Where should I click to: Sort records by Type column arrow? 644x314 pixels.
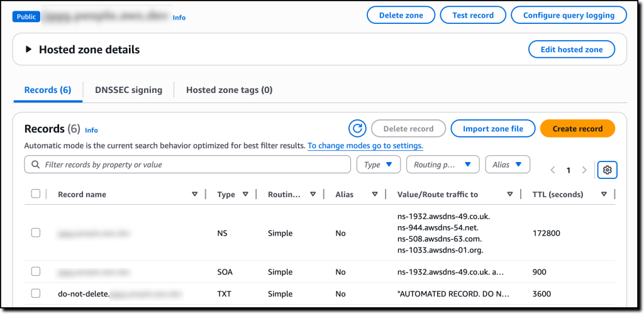pos(245,195)
